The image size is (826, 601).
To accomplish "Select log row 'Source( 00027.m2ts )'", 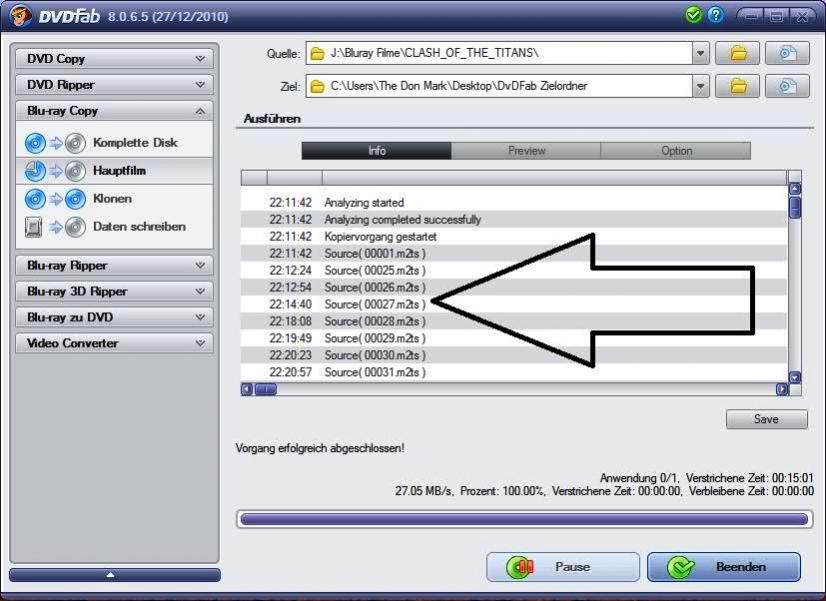I will pos(514,304).
